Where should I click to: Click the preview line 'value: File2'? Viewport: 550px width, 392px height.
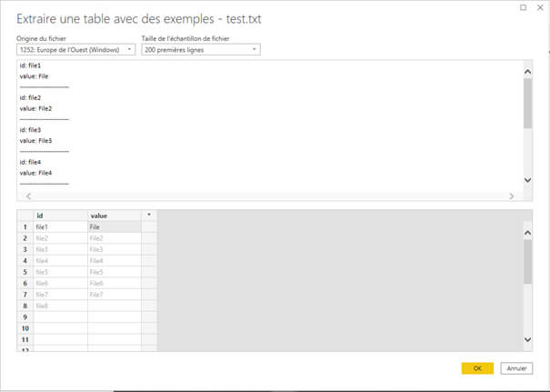coord(35,108)
